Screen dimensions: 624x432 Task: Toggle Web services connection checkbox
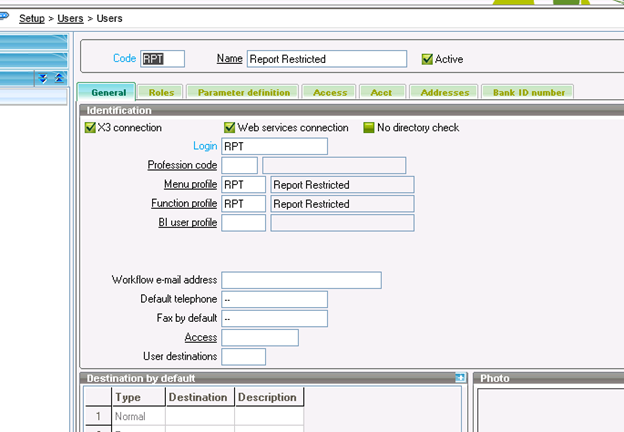tap(229, 128)
